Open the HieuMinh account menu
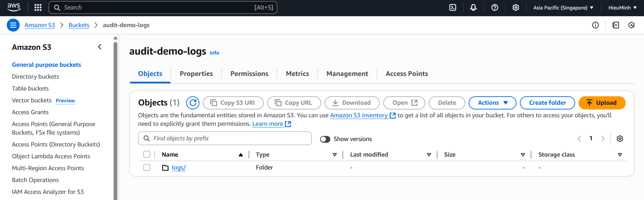This screenshot has height=200, width=644. click(x=623, y=7)
